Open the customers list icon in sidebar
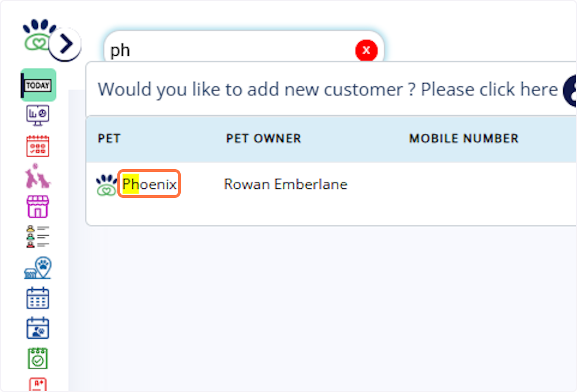 tap(38, 236)
